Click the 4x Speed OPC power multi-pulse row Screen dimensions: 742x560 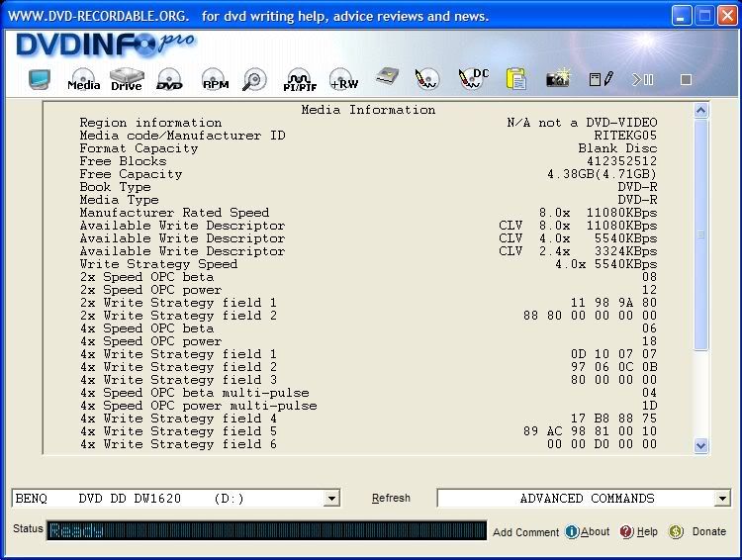coord(368,406)
